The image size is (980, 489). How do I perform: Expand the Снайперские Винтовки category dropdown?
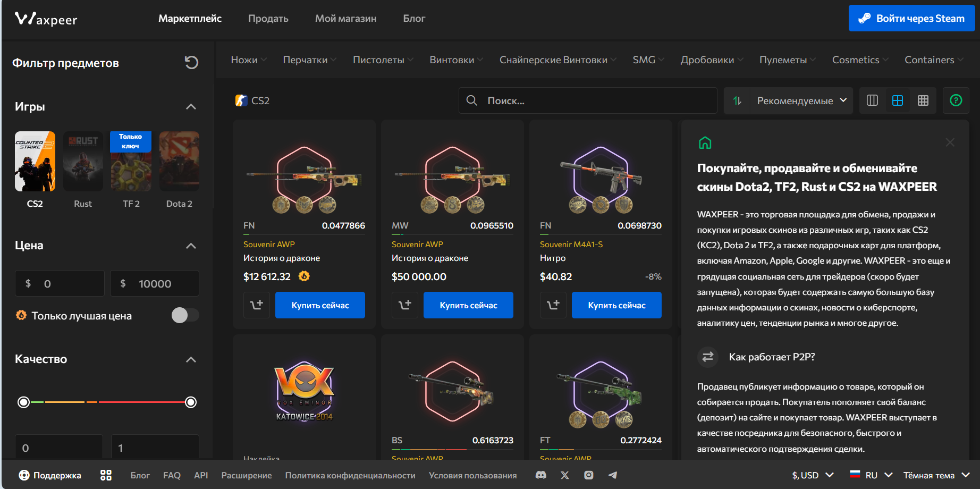click(x=558, y=60)
